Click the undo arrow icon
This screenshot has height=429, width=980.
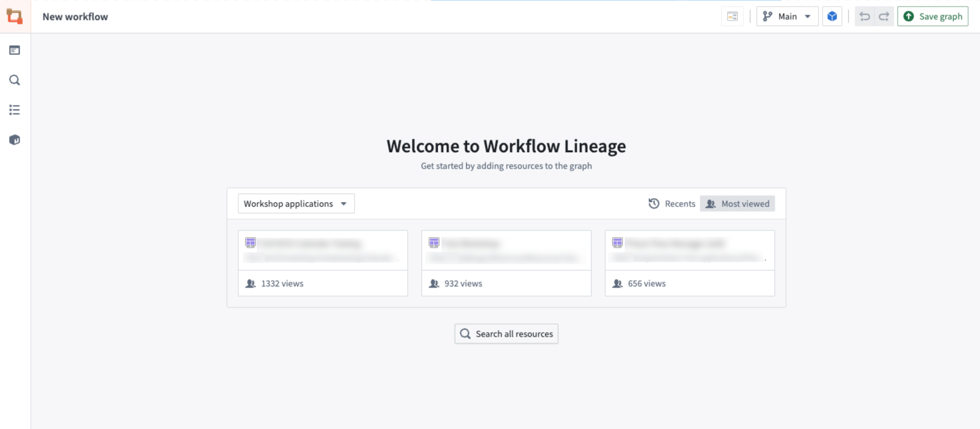click(865, 16)
